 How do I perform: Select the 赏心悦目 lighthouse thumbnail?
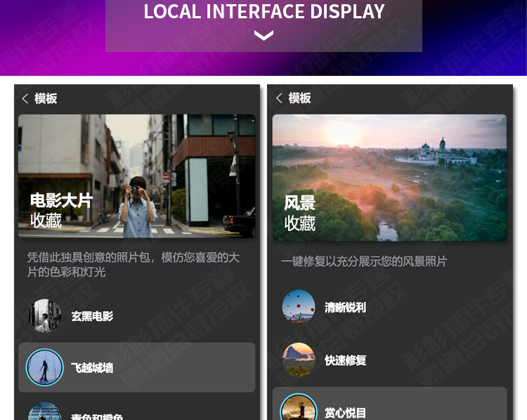click(299, 408)
